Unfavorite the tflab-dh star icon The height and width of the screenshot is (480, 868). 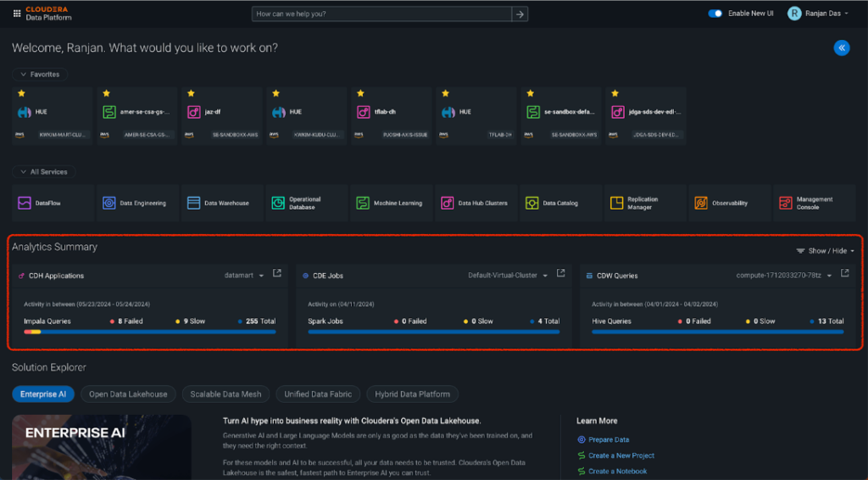coord(361,93)
